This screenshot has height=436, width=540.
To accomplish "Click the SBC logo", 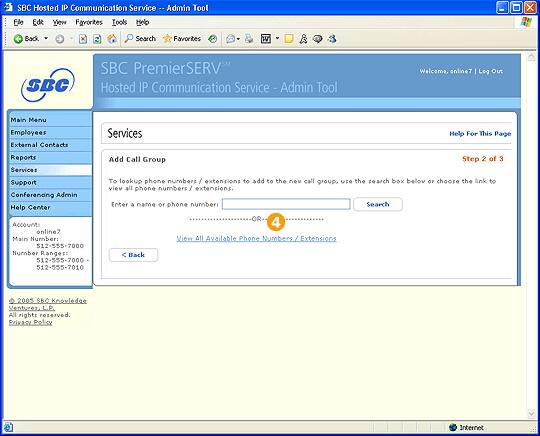I will coord(48,85).
